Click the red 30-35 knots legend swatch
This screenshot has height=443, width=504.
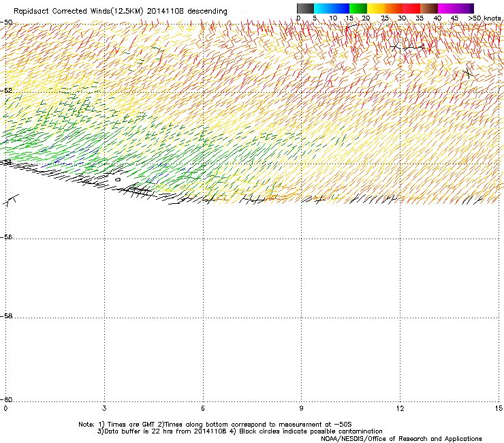click(x=411, y=8)
